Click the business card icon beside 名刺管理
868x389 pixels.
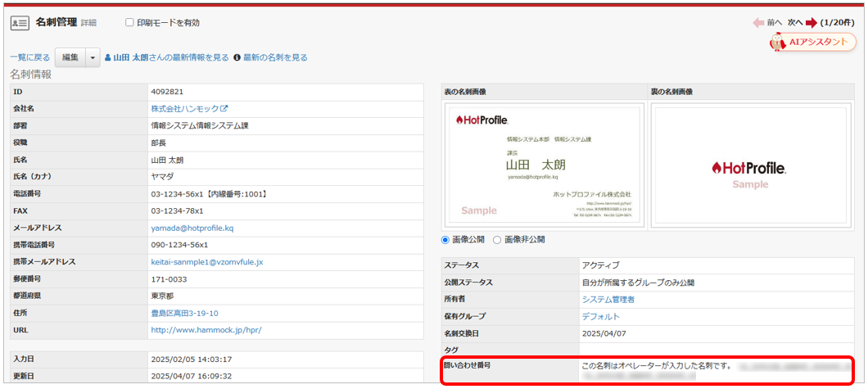[19, 23]
